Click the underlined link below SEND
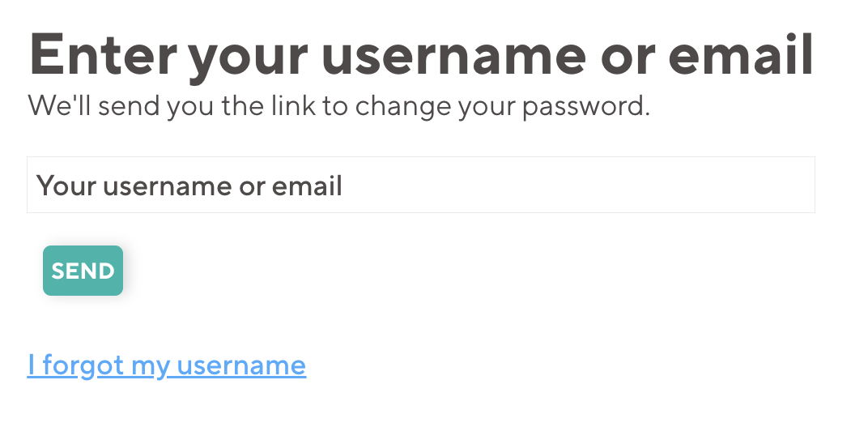 (x=166, y=365)
